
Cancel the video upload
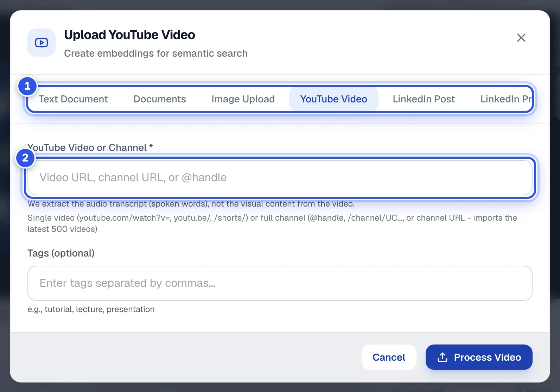[389, 357]
